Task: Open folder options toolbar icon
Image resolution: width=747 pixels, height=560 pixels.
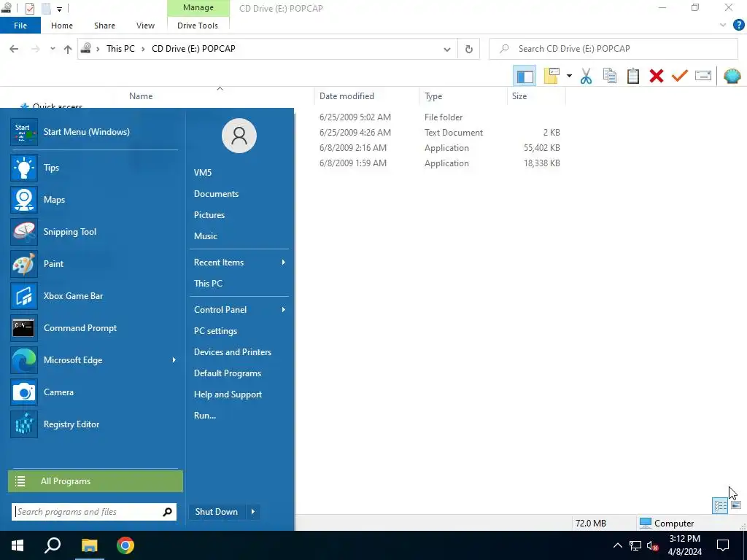Action: 551,76
